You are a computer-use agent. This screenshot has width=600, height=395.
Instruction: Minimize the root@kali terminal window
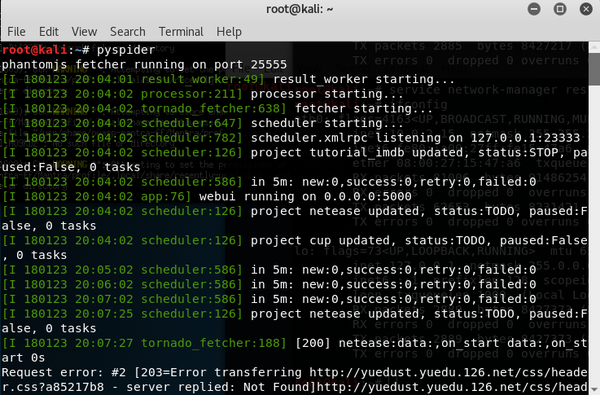point(534,9)
